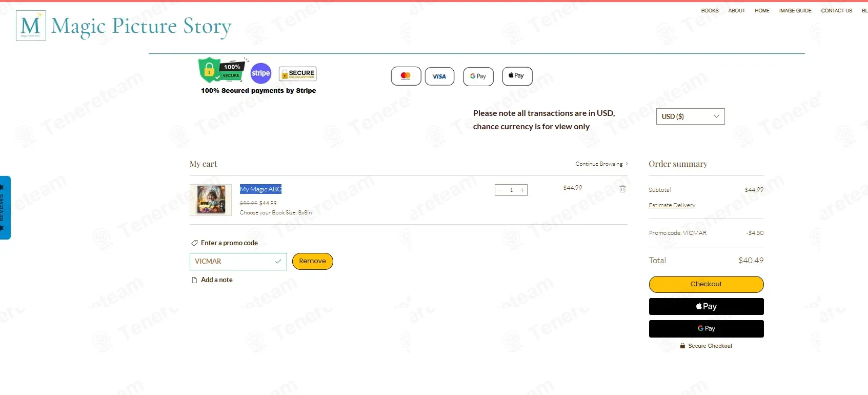Image resolution: width=868 pixels, height=395 pixels.
Task: Open the My Magic ABC product link
Action: click(x=260, y=189)
